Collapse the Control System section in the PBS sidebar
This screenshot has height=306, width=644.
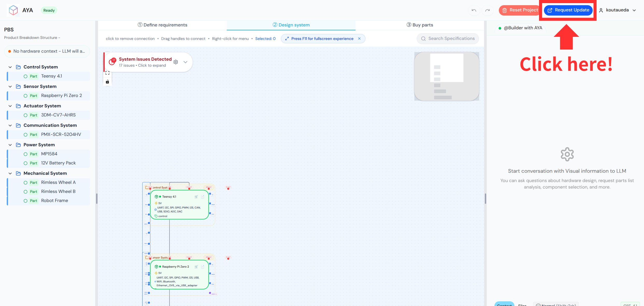[10, 67]
